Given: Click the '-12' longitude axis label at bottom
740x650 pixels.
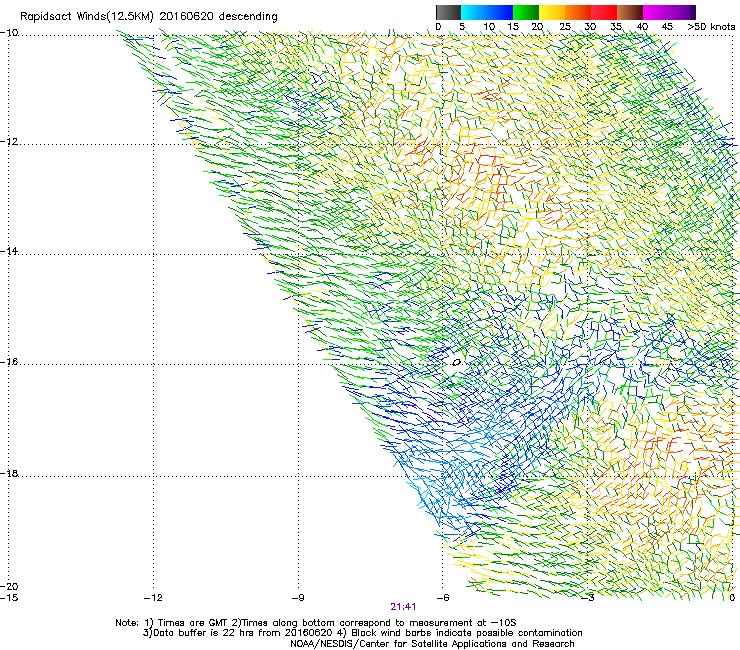Looking at the screenshot, I should coord(153,598).
